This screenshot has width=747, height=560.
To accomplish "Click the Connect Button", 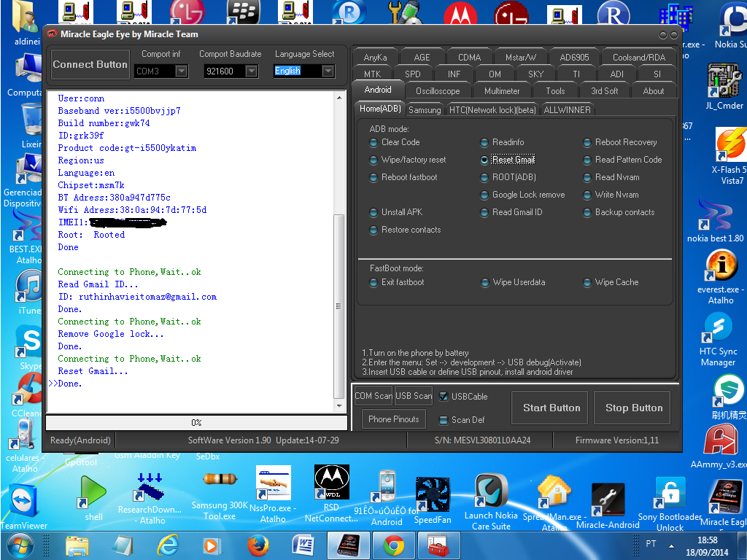I will click(90, 64).
